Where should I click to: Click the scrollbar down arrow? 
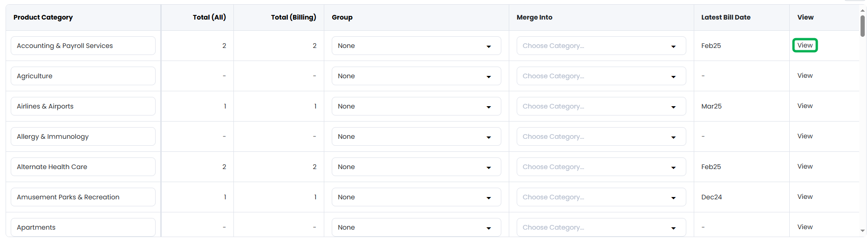[862, 231]
